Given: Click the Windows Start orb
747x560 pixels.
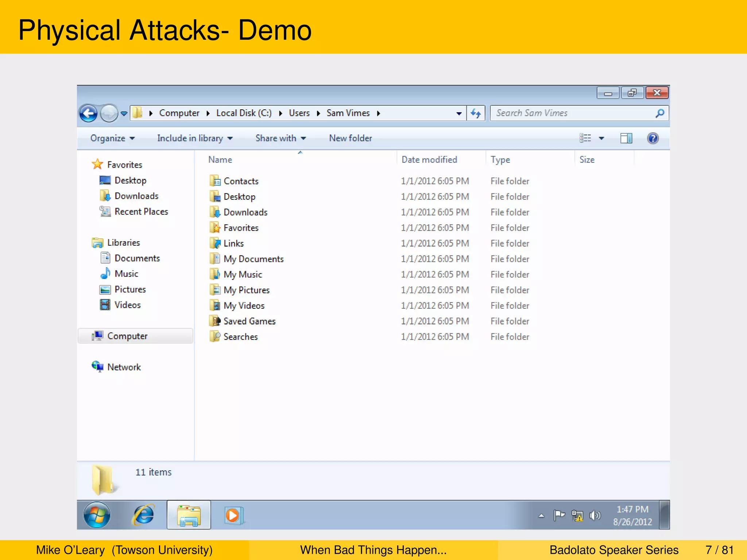Looking at the screenshot, I should point(97,515).
